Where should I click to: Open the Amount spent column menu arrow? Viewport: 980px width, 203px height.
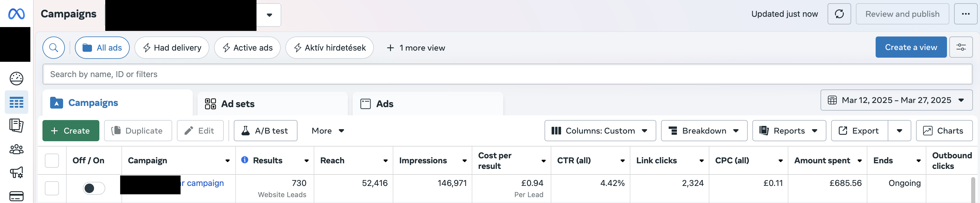click(859, 161)
